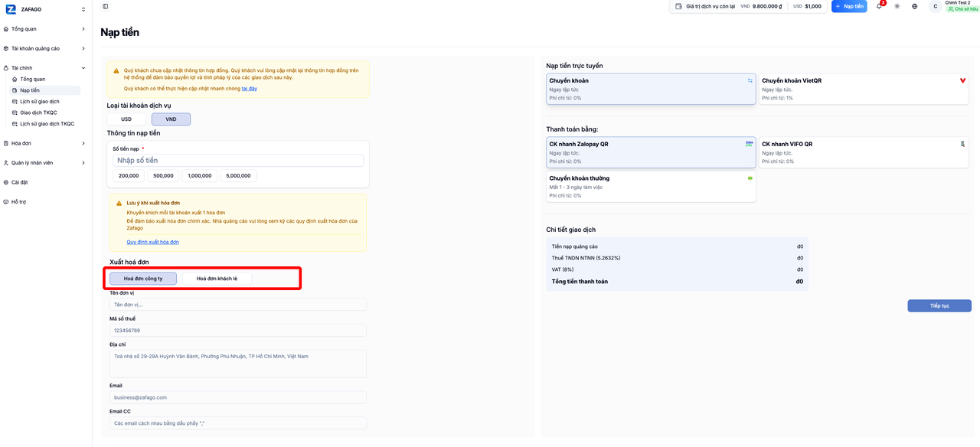Click the blue Nạp tiền header button
This screenshot has height=447, width=980.
(849, 6)
